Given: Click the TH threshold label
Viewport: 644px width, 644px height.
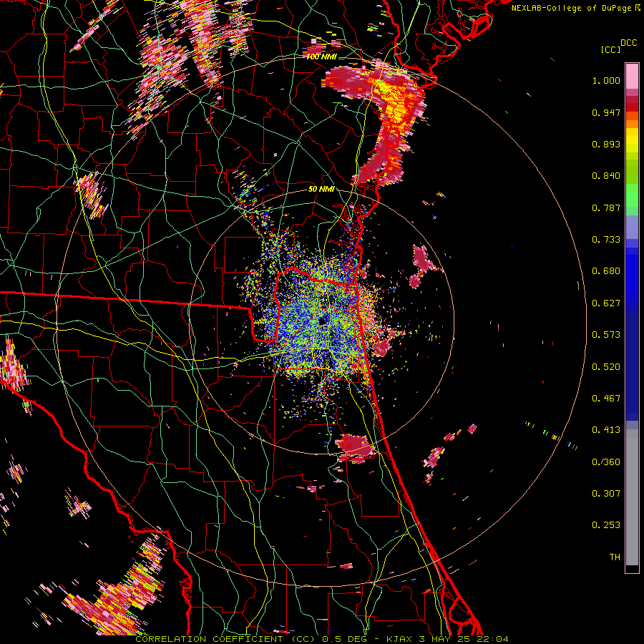Looking at the screenshot, I should click(x=615, y=557).
